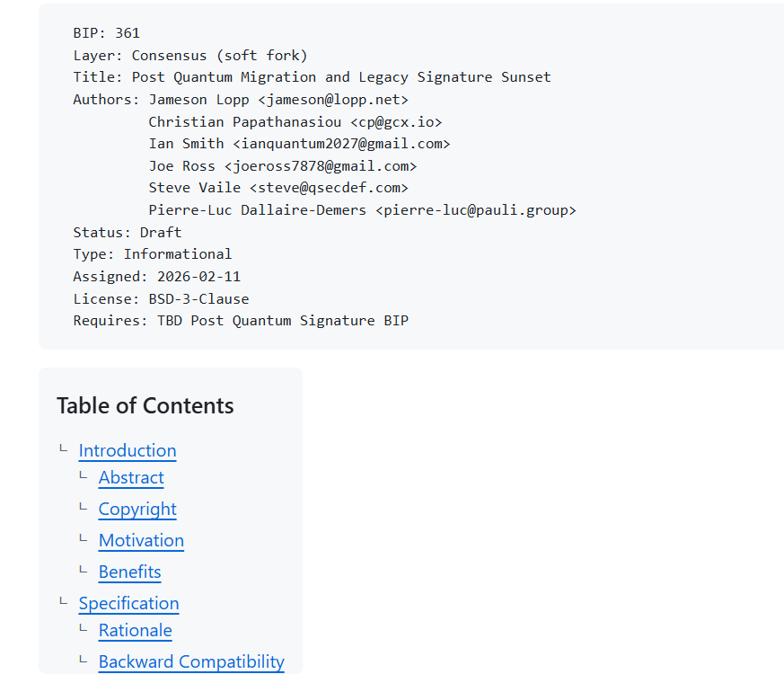
Task: Go to the Copyright section link
Action: click(137, 510)
